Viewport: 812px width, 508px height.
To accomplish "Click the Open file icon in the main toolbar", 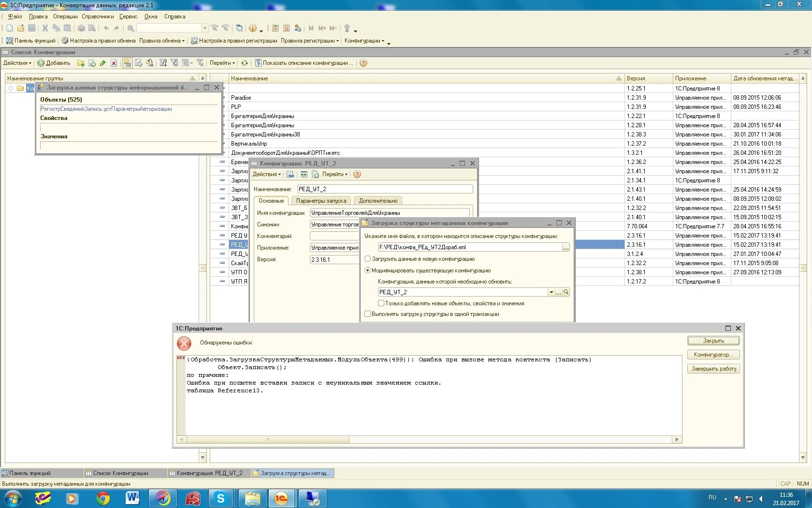I will pos(21,28).
